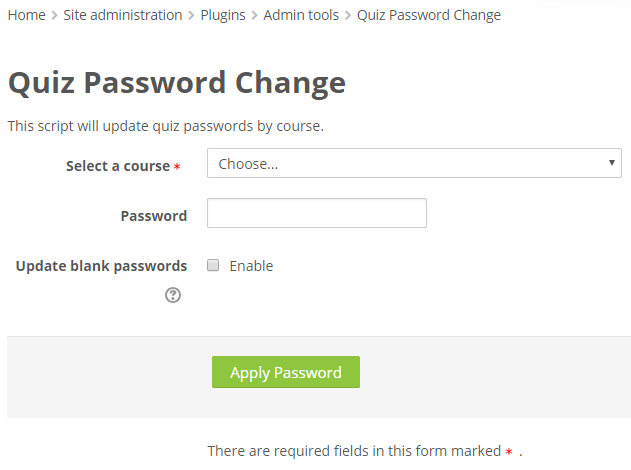Click breadcrumb chevron right after Plugins

tap(254, 16)
